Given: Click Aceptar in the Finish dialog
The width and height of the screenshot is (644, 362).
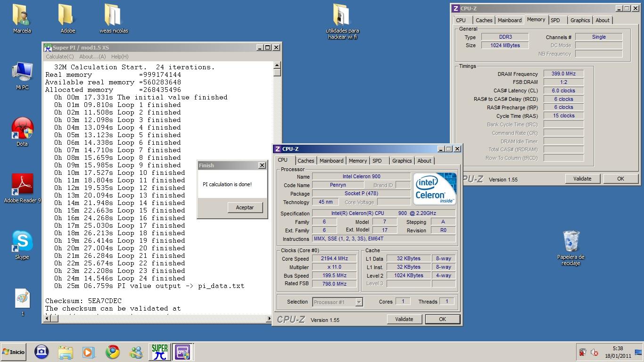Looking at the screenshot, I should pyautogui.click(x=245, y=207).
